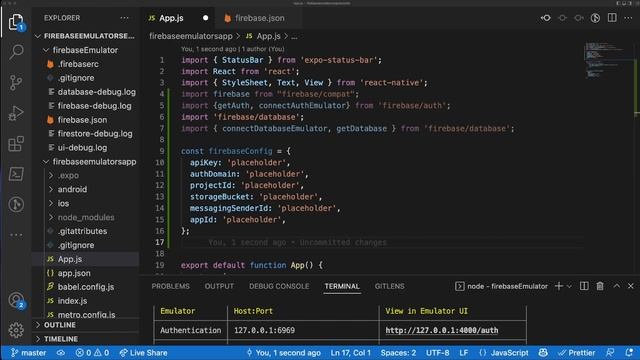Split the editor right
Screen dimensions: 640x360
click(612, 18)
